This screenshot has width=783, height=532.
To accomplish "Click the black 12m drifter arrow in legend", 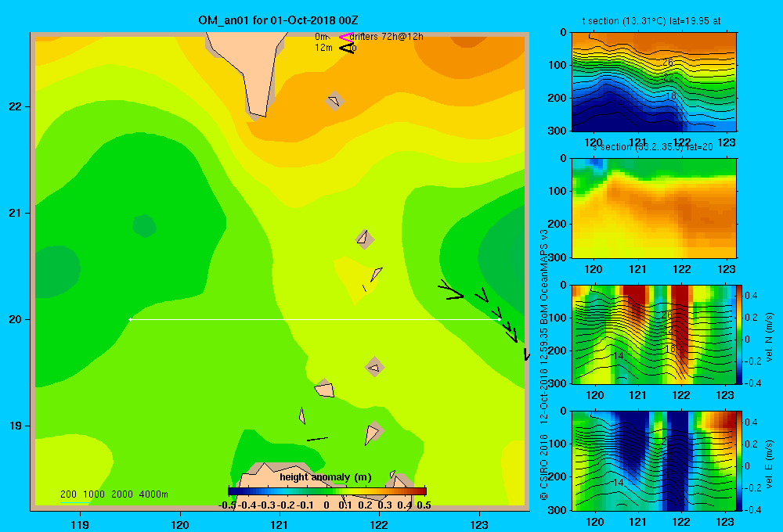I will tap(347, 48).
